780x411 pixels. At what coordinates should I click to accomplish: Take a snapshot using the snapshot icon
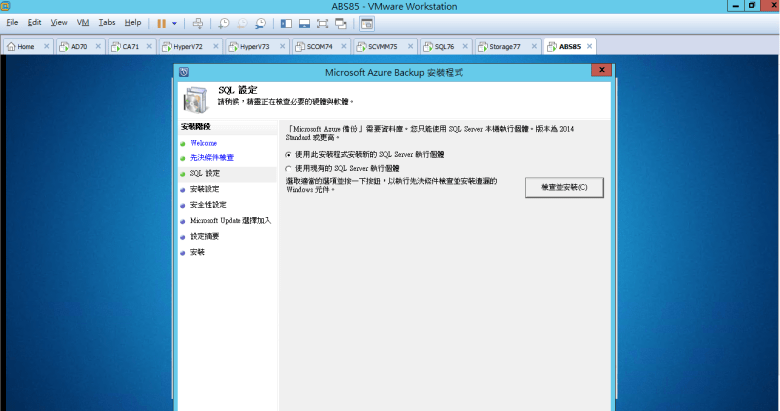point(224,22)
